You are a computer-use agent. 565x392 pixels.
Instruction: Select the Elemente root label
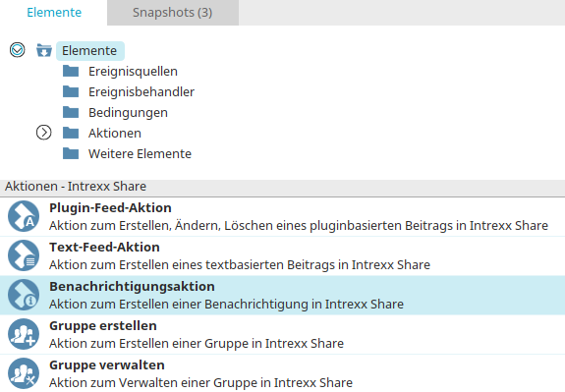[89, 51]
